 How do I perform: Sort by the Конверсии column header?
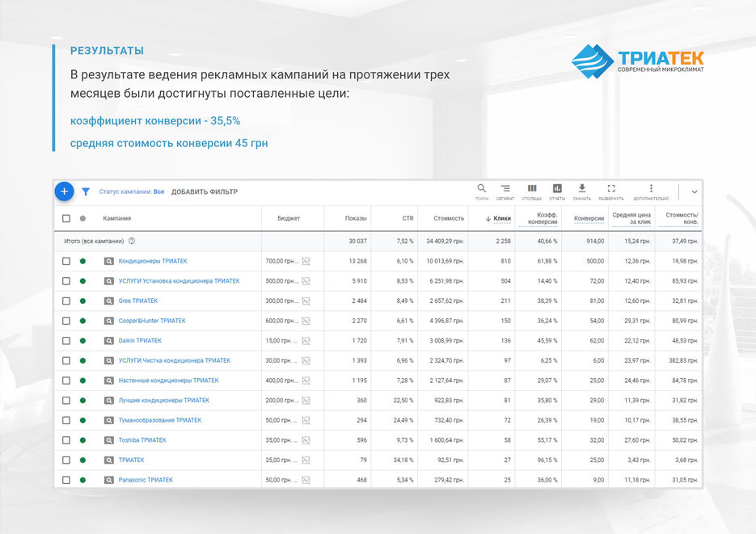pyautogui.click(x=589, y=218)
